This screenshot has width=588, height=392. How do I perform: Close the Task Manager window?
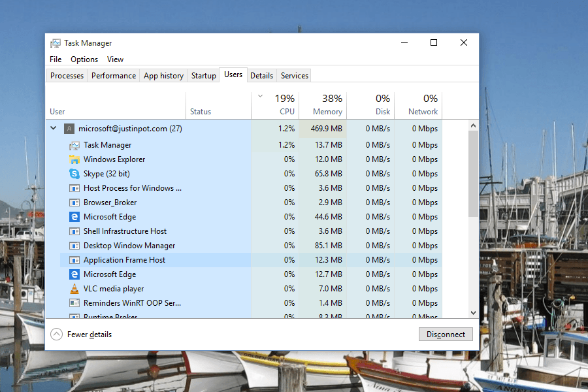tap(463, 42)
